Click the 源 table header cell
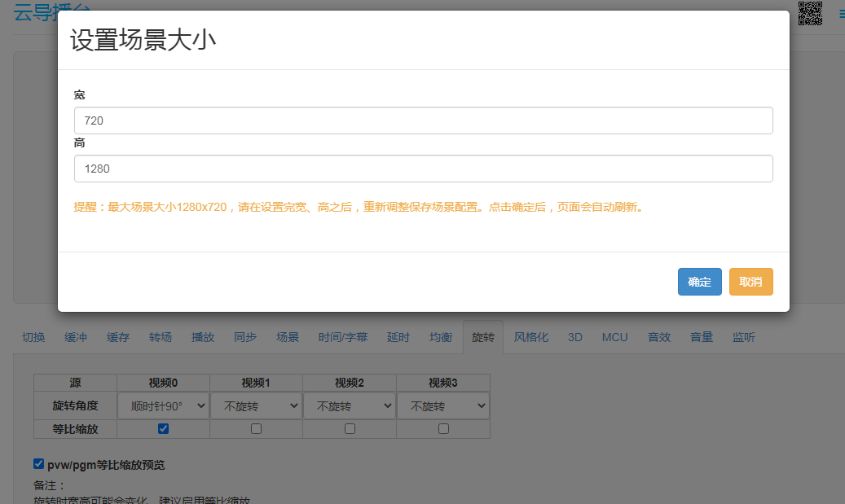The height and width of the screenshot is (504, 845). 76,383
